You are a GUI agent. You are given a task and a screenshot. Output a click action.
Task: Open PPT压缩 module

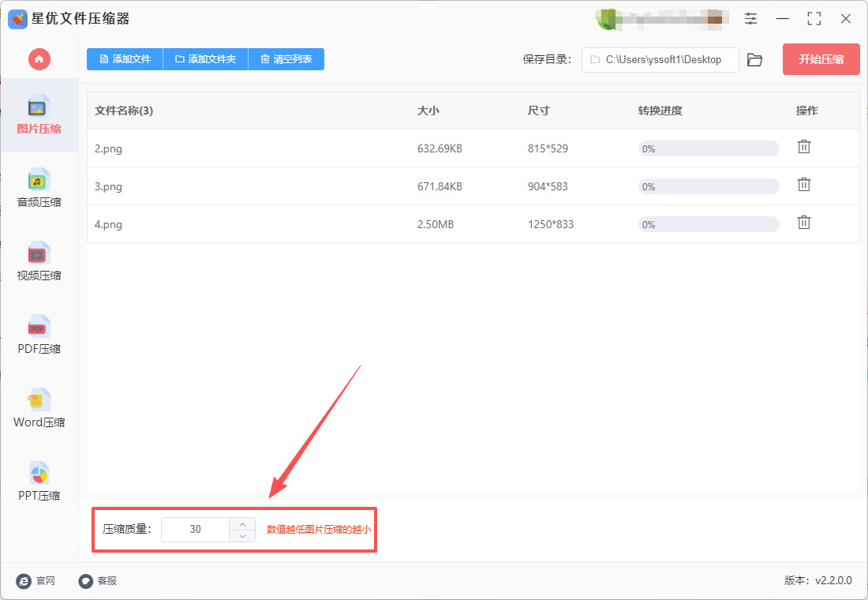pyautogui.click(x=39, y=482)
